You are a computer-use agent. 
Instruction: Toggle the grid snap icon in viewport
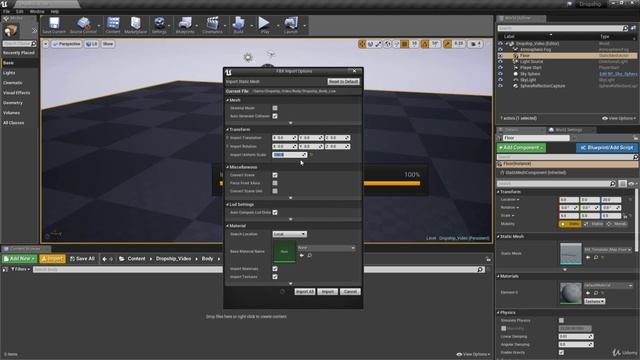coord(404,44)
